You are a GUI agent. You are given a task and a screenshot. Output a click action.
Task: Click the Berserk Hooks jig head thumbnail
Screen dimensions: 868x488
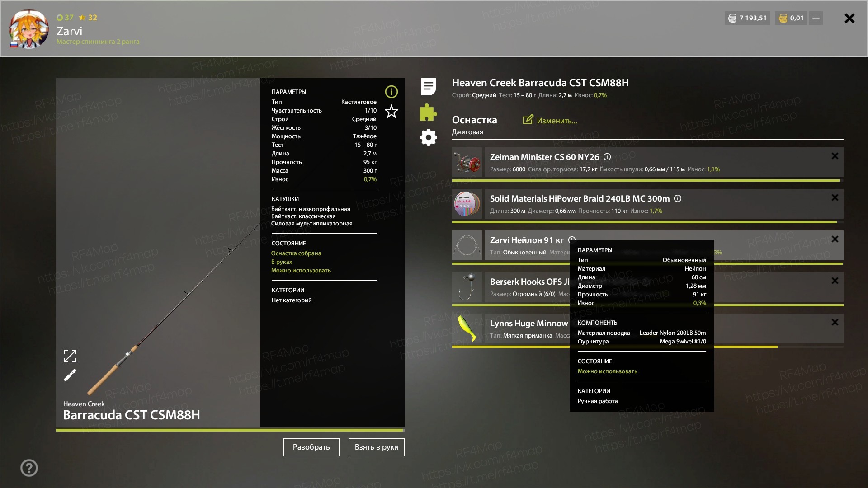pyautogui.click(x=467, y=287)
